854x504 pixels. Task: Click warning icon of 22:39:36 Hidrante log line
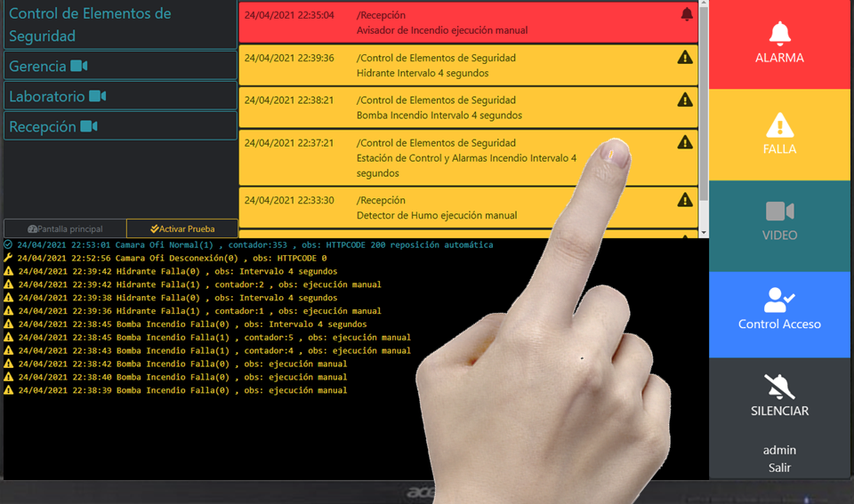coord(8,311)
